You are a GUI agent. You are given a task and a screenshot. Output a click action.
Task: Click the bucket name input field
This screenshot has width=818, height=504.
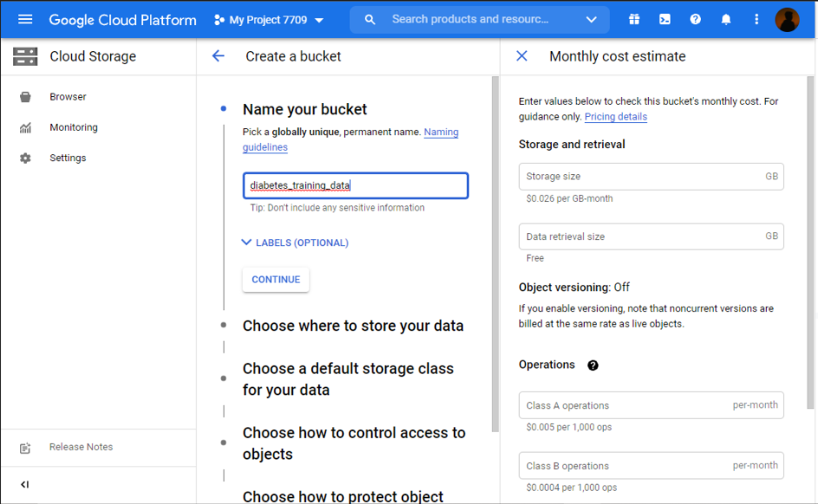(355, 185)
